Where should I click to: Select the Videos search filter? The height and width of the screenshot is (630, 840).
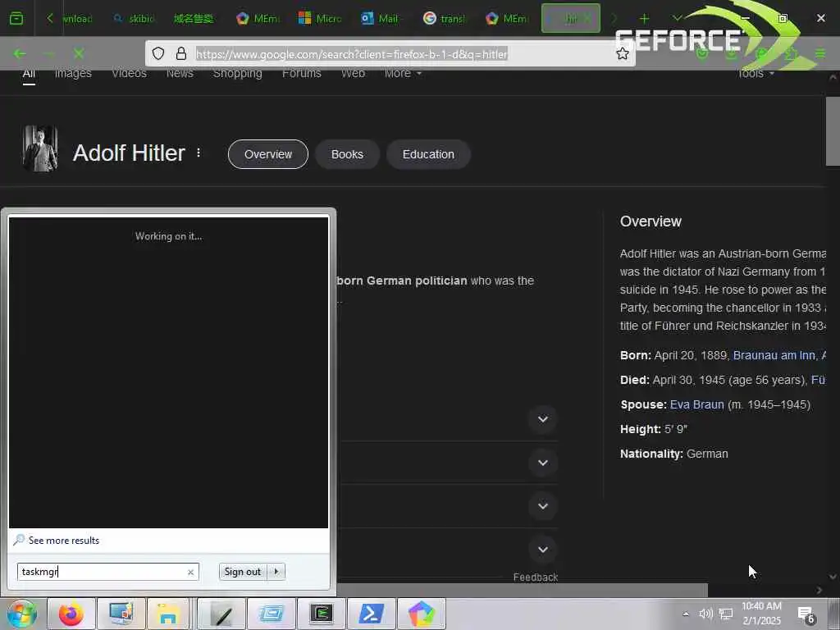coord(129,74)
